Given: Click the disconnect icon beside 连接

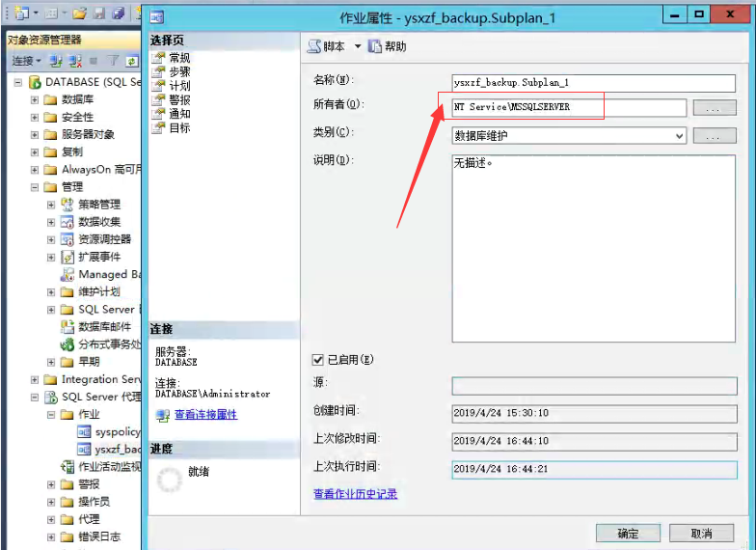Looking at the screenshot, I should (x=74, y=61).
